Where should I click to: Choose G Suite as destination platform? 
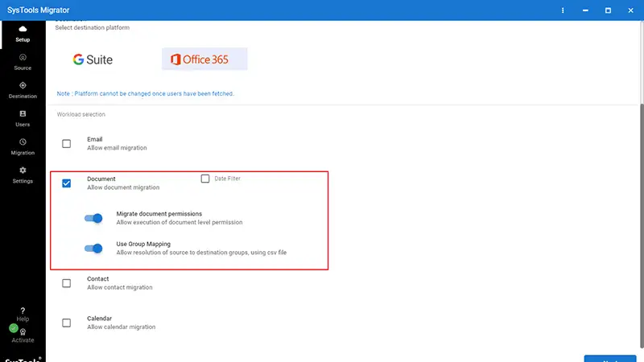click(93, 60)
